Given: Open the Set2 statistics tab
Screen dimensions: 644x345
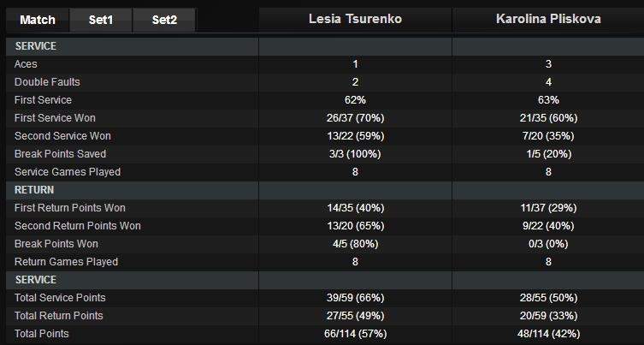Looking at the screenshot, I should [163, 19].
